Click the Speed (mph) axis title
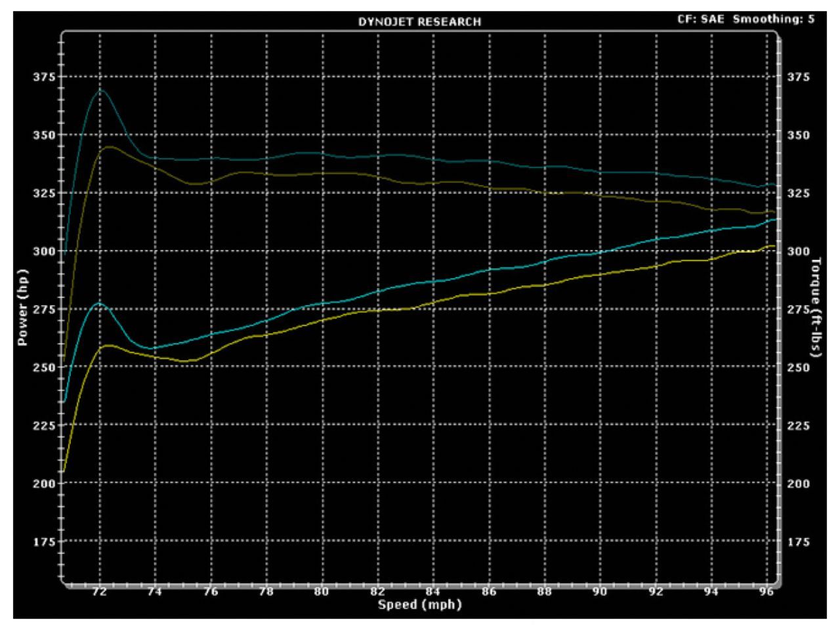The image size is (840, 630). coord(419,604)
